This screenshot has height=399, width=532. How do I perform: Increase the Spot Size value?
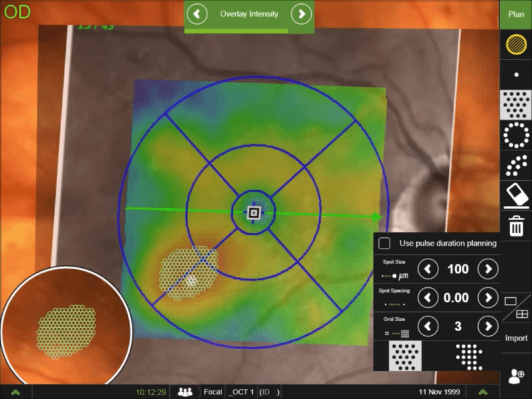pos(488,269)
